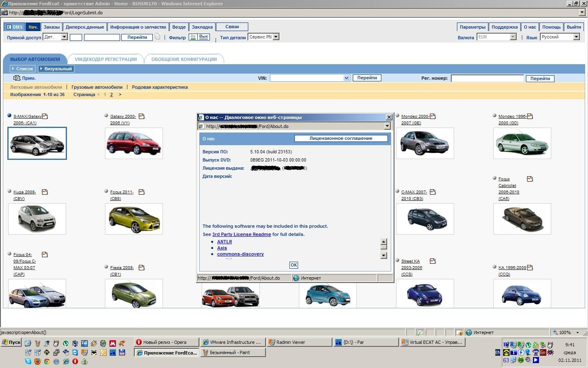This screenshot has width=588, height=368.
Task: Go to page 2 of vehicle images
Action: (x=111, y=94)
